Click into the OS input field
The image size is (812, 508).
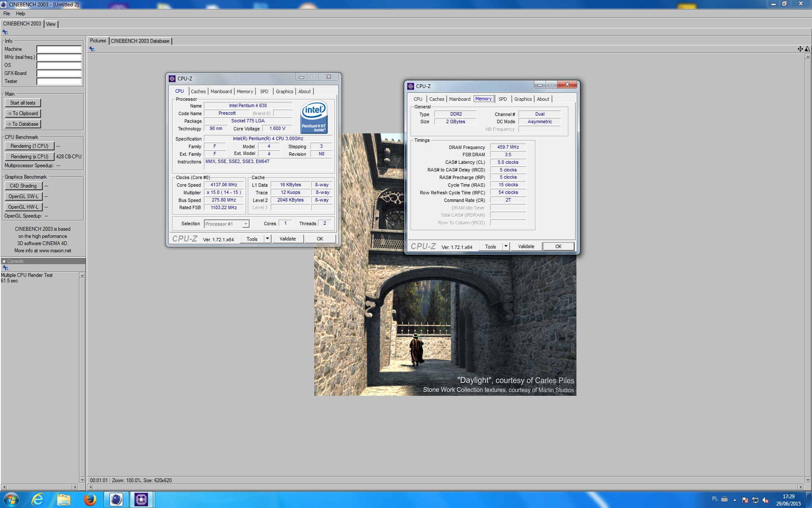(x=59, y=65)
